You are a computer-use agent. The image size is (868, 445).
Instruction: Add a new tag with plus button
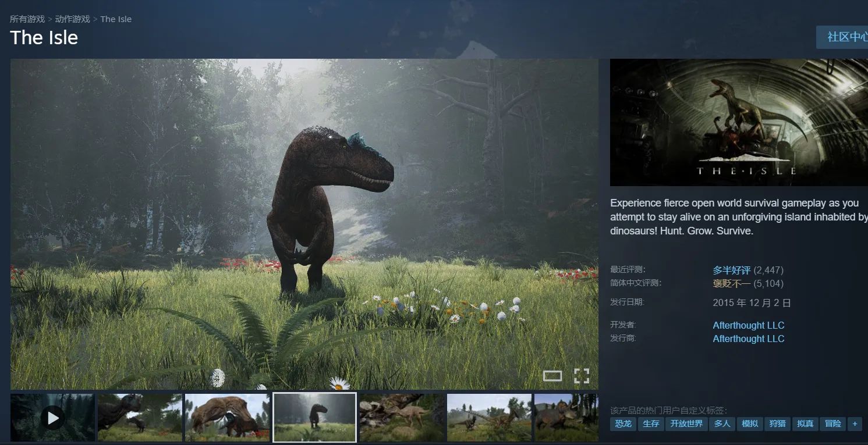[855, 424]
